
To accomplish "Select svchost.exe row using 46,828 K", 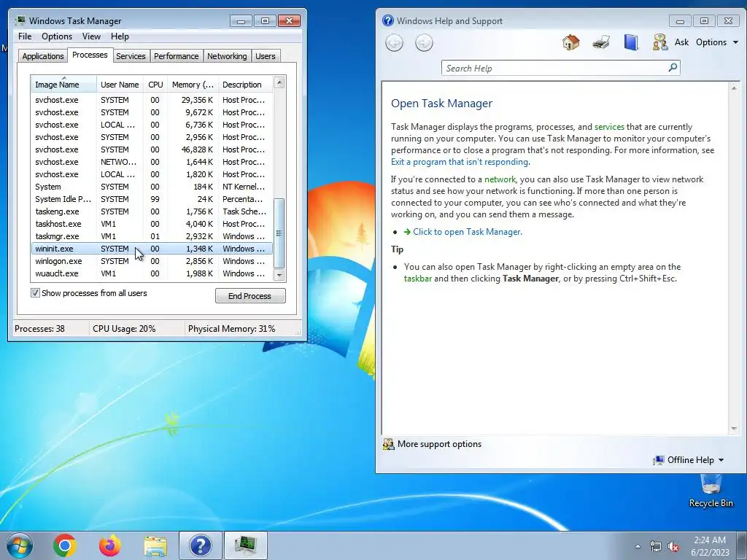I will click(152, 149).
